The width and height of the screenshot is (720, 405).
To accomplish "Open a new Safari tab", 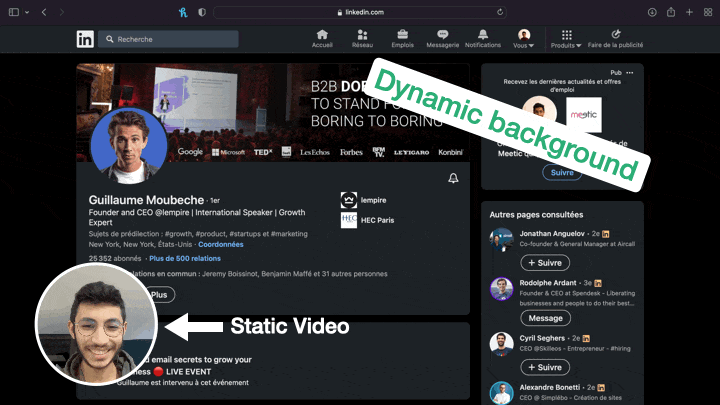I will pyautogui.click(x=689, y=12).
